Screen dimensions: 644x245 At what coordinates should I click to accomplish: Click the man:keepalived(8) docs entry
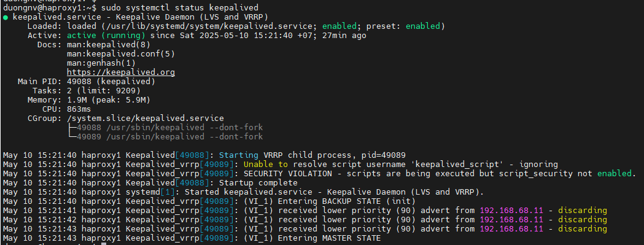[x=109, y=44]
